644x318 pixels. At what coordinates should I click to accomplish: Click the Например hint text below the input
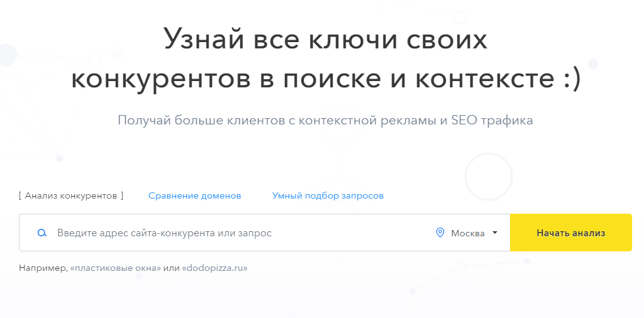[42, 268]
